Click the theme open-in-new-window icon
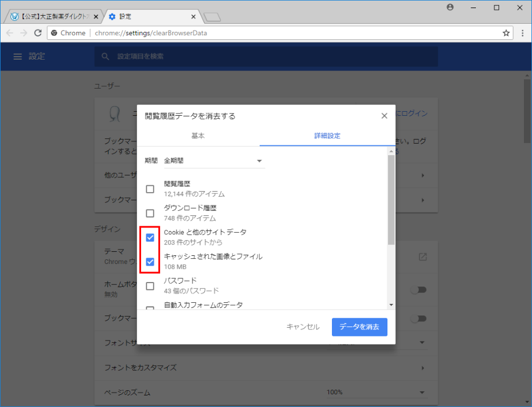Screen dimensions: 532x407 click(422, 257)
